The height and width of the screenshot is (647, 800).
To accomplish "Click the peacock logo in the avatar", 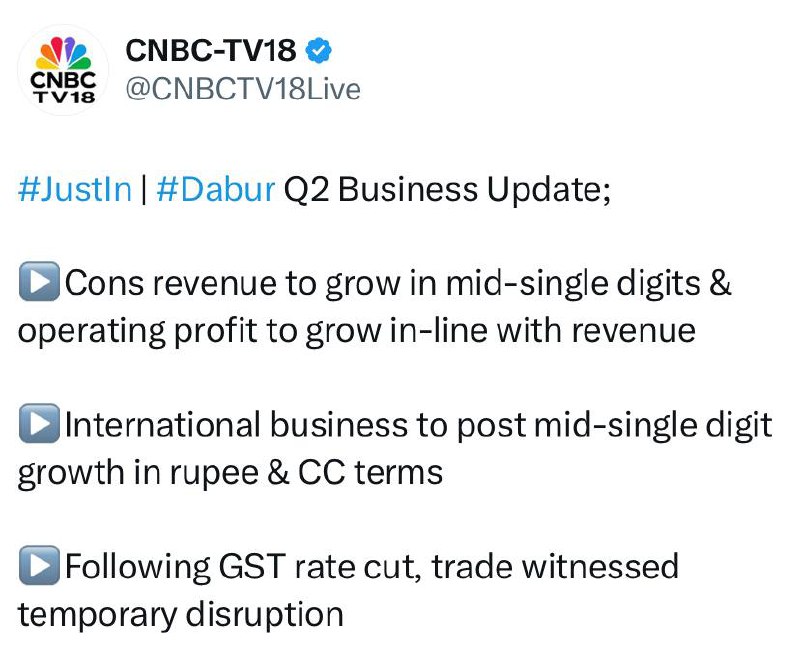I will (x=64, y=52).
